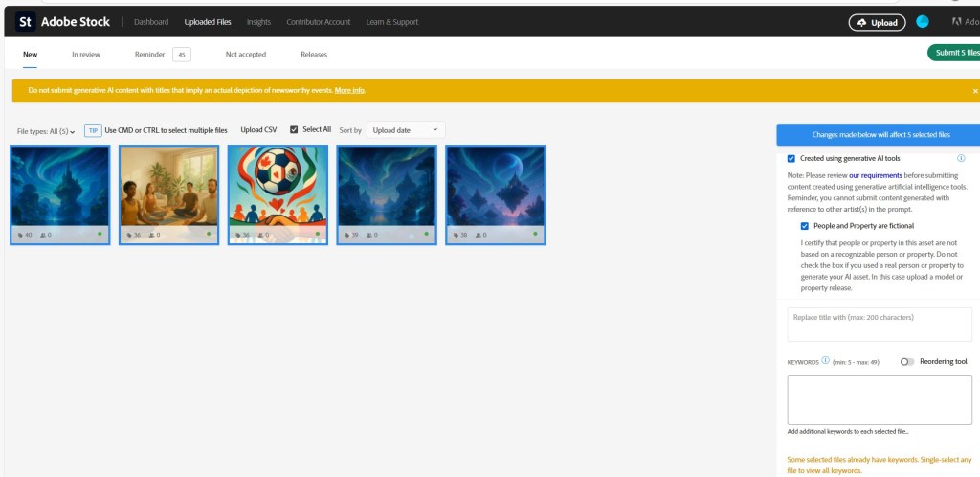The image size is (980, 477).
Task: Open the our requirements link
Action: [875, 176]
